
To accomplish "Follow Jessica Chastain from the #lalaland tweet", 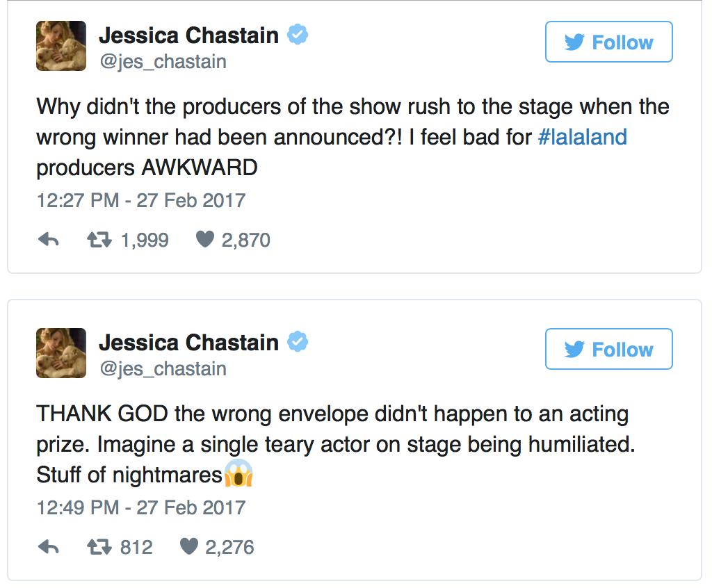I will [608, 42].
